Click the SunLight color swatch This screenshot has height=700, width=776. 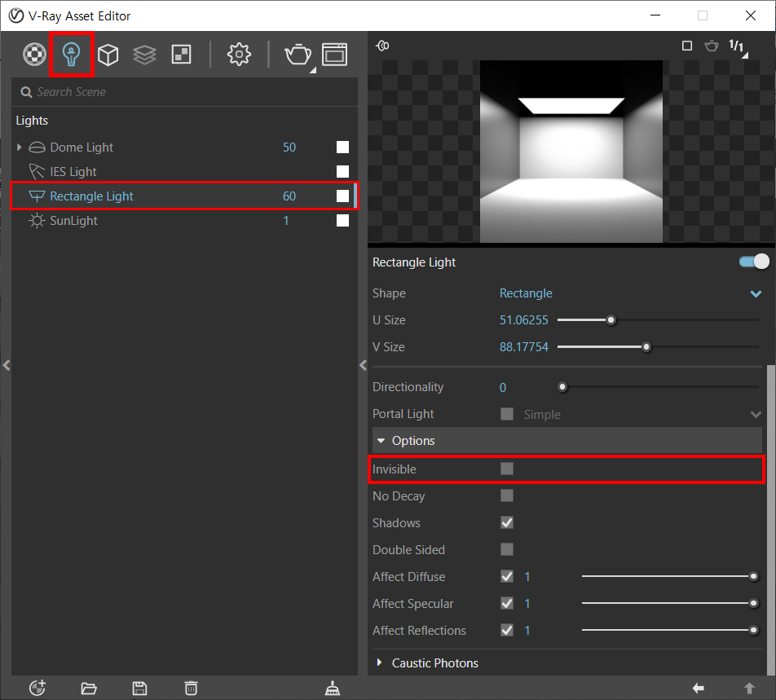click(342, 221)
